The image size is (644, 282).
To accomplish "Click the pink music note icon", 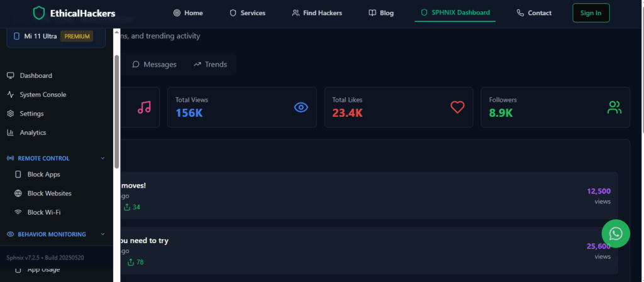I will click(144, 107).
